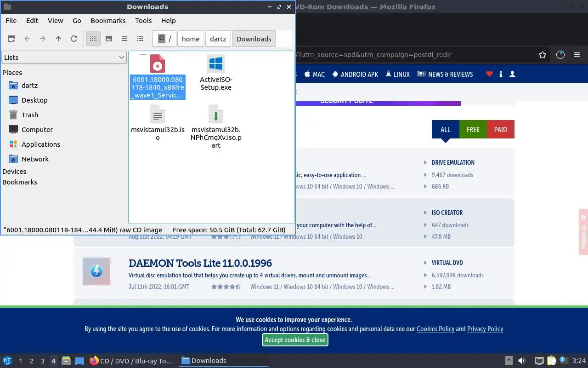Switch to workspace 2 in pager
Viewport: 588px width, 368px height.
[x=32, y=361]
